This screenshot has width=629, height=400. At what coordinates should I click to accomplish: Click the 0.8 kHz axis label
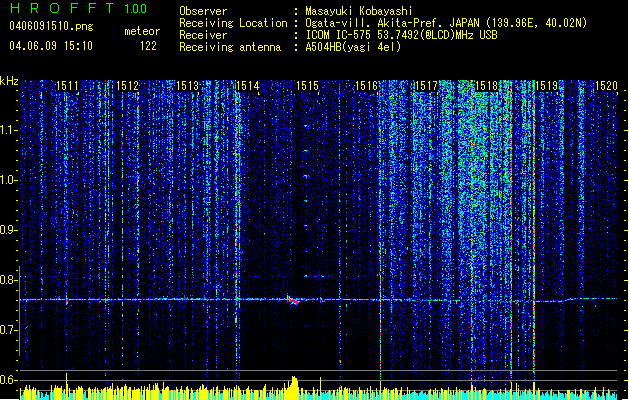tap(9, 280)
